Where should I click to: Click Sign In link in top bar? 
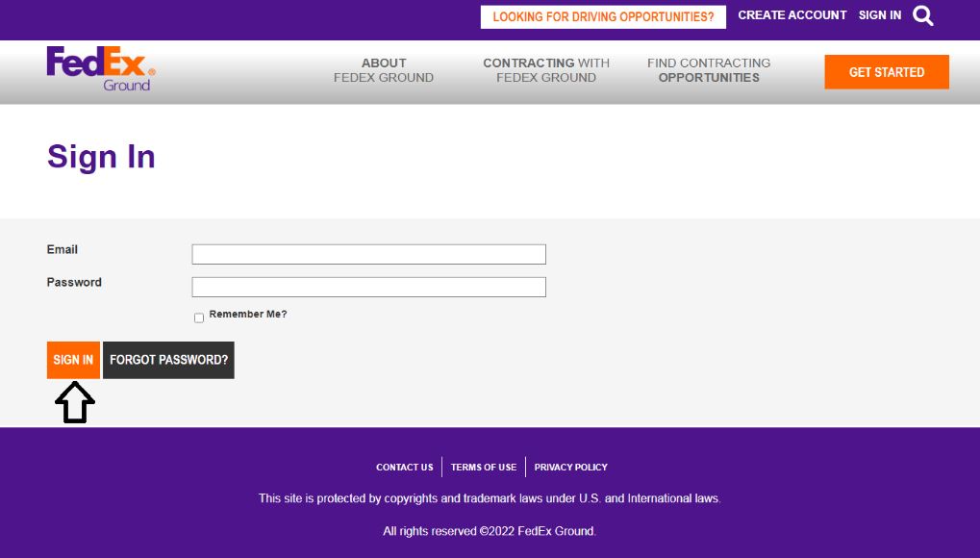879,15
